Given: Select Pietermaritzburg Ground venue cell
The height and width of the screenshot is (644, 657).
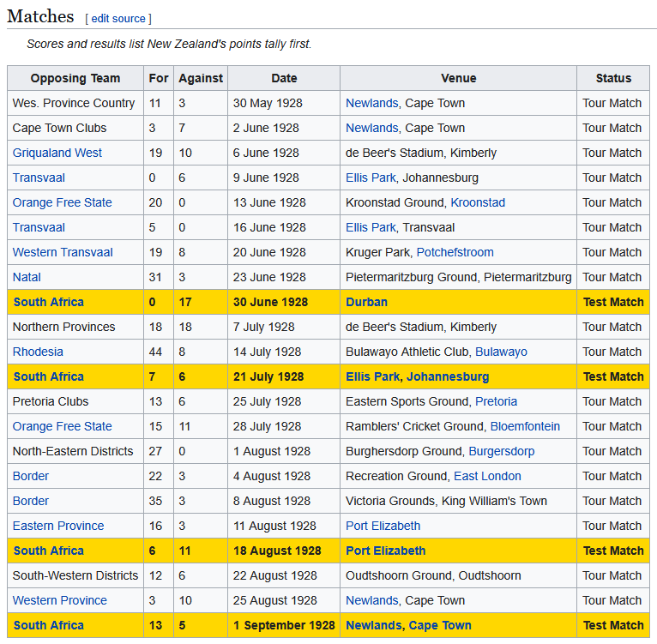Looking at the screenshot, I should tap(458, 277).
